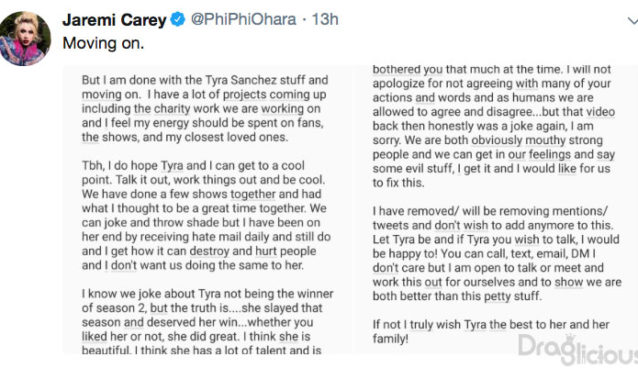This screenshot has height=368, width=638.
Task: Open the Jaremi Carey display name link
Action: point(114,20)
